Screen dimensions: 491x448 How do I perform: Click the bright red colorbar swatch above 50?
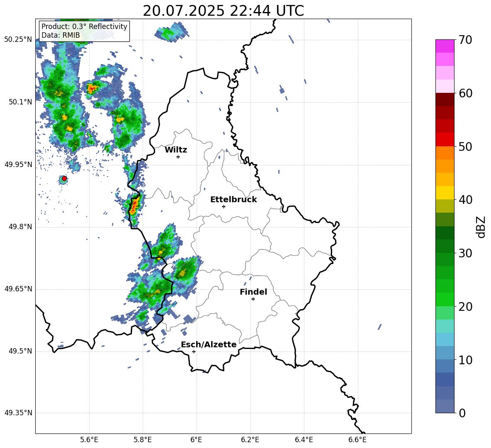point(445,140)
